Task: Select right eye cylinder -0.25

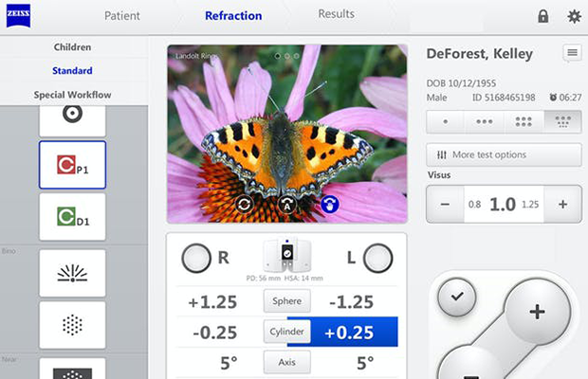Action: pyautogui.click(x=215, y=333)
